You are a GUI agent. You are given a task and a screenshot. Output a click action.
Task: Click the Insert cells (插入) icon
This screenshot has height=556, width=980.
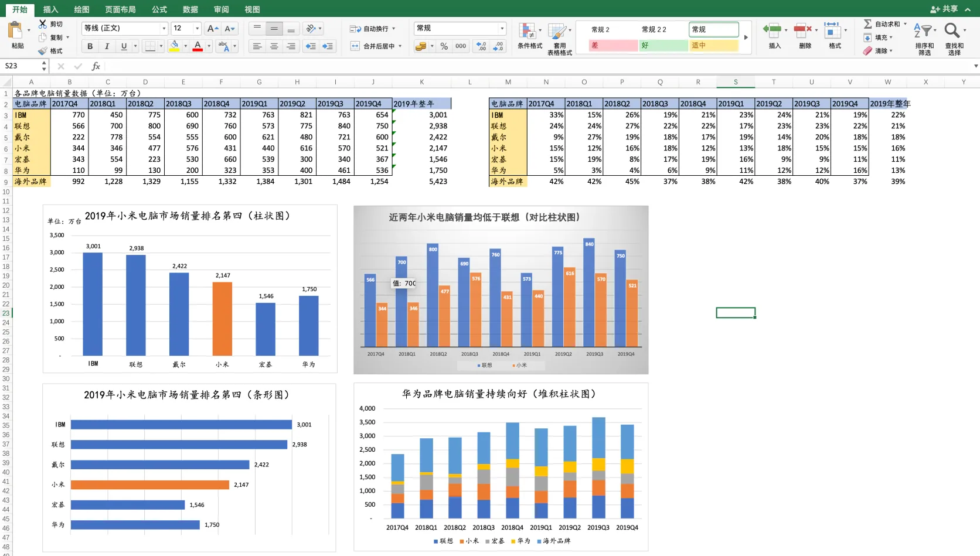pyautogui.click(x=773, y=29)
